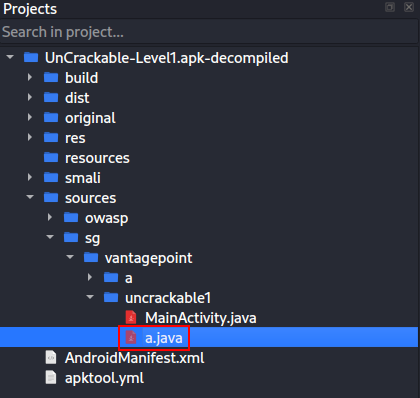Click the apktool.yml file icon
The height and width of the screenshot is (398, 420).
click(x=51, y=378)
